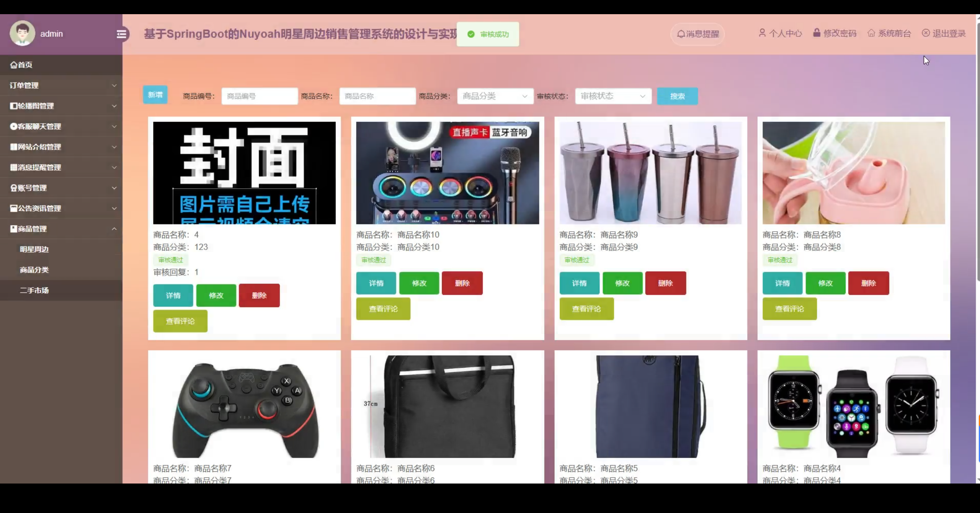Click 删除 for 商品名称10
The height and width of the screenshot is (513, 980).
coord(462,283)
